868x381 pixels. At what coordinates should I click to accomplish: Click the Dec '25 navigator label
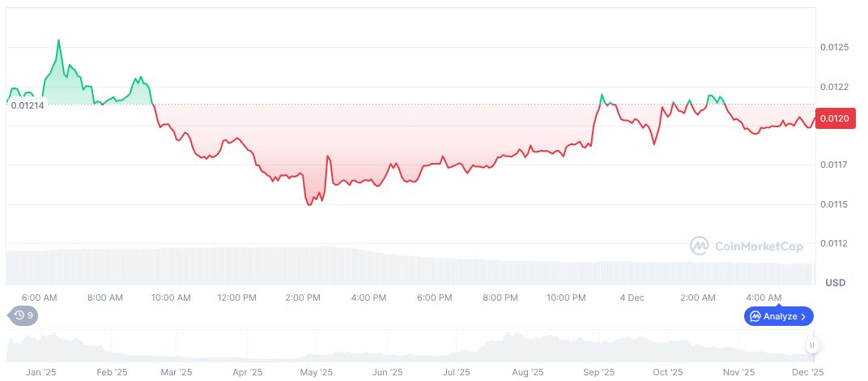[x=807, y=372]
